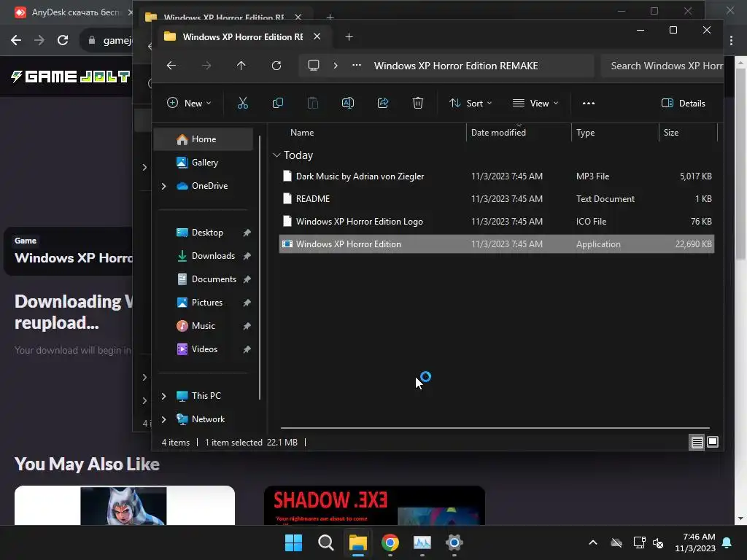747x560 pixels.
Task: Click the Delete trash can icon
Action: coord(418,103)
